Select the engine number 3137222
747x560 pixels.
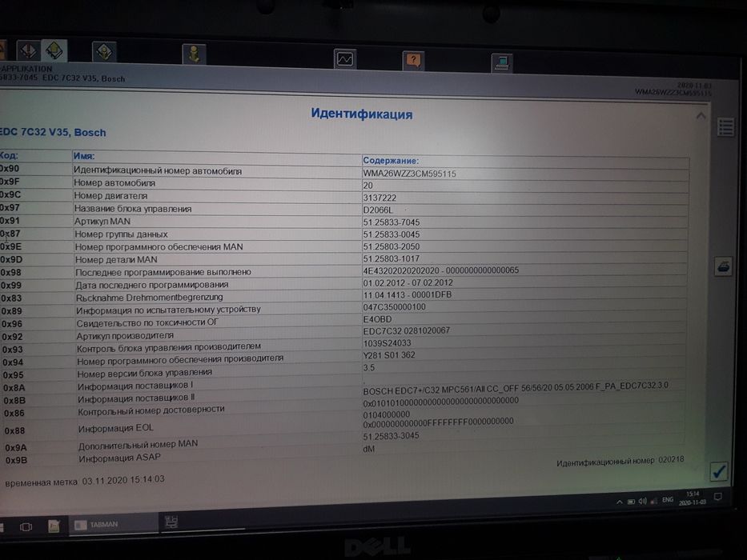click(x=380, y=198)
